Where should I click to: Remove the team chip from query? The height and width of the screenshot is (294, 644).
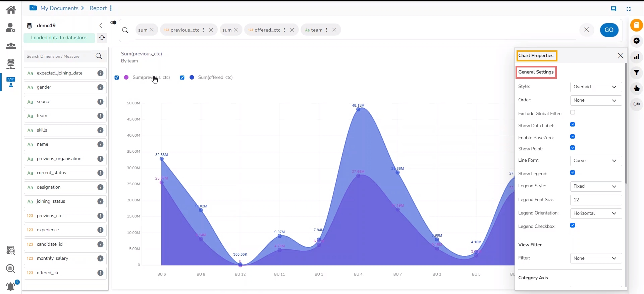click(334, 30)
